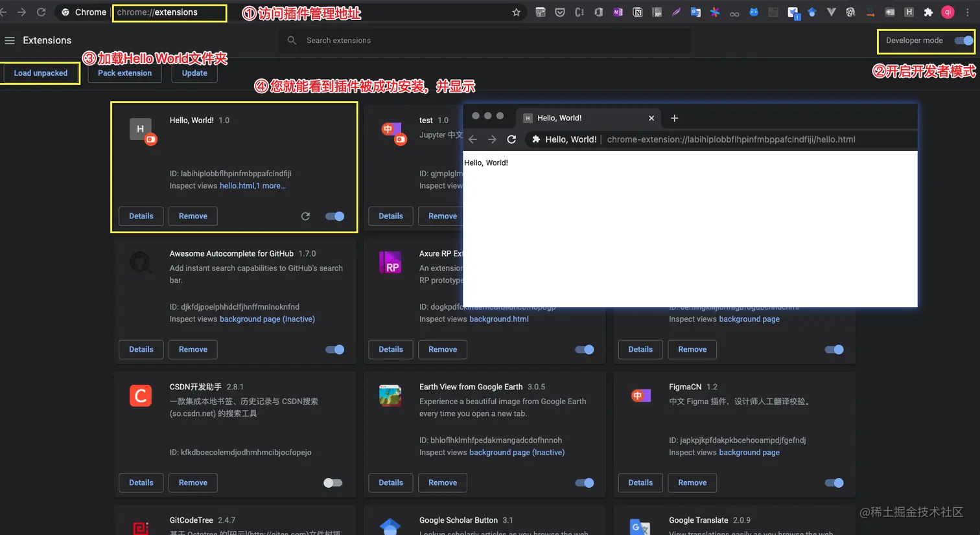This screenshot has width=980, height=535.
Task: Open the Extensions hamburger menu
Action: tap(10, 40)
